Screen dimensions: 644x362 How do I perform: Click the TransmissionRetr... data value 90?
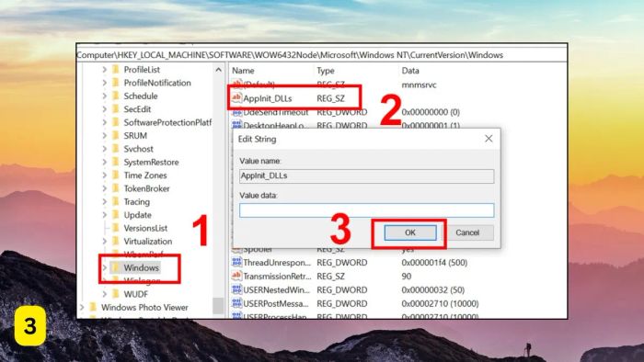(x=407, y=277)
